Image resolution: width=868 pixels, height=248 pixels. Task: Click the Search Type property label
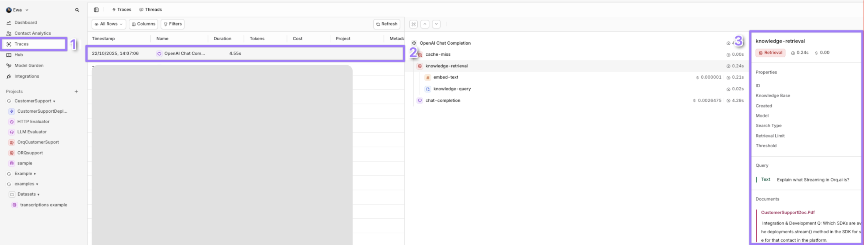pyautogui.click(x=768, y=126)
